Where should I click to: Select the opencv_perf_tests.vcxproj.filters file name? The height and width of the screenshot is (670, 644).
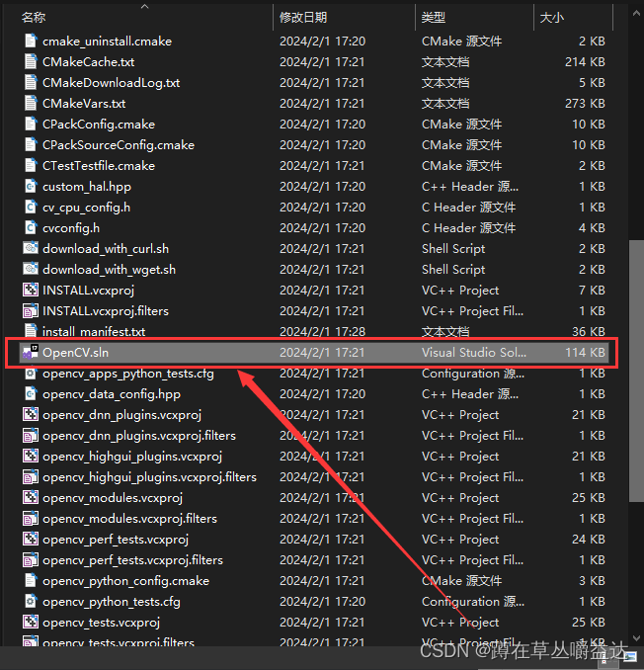point(132,559)
